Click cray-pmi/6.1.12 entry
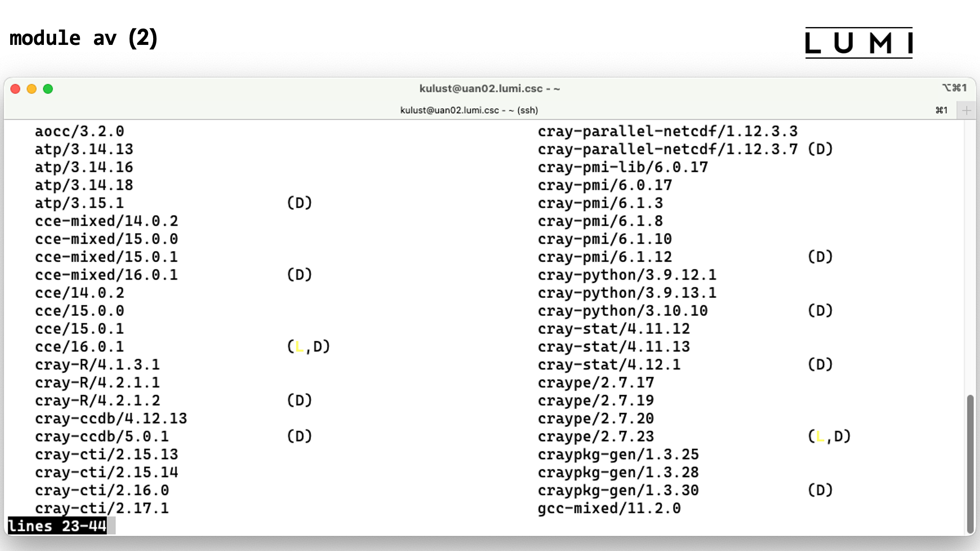 (x=605, y=257)
